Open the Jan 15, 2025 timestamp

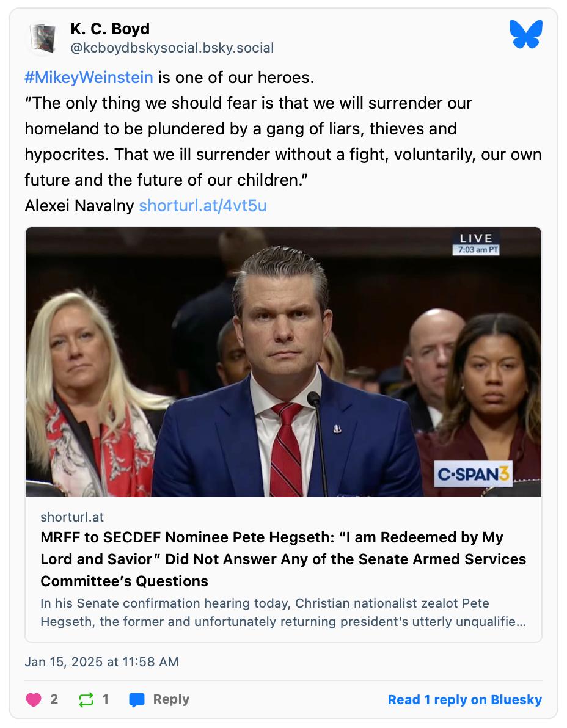coord(101,661)
